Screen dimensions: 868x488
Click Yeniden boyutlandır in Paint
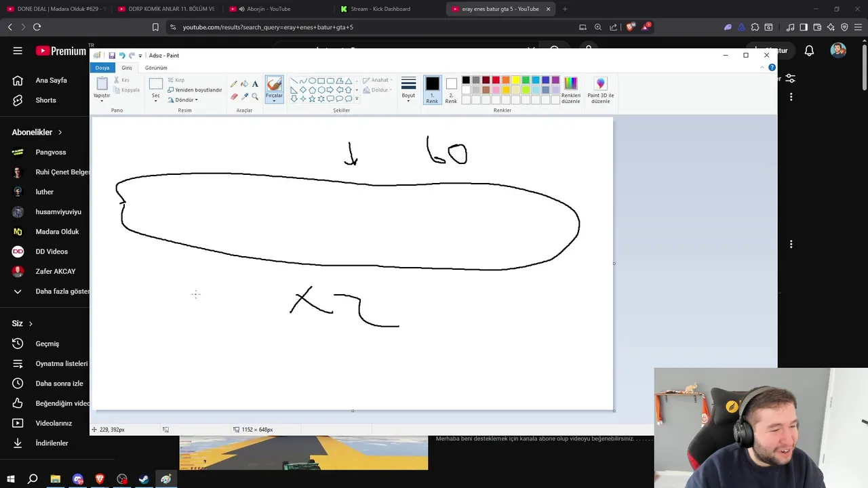pyautogui.click(x=195, y=89)
